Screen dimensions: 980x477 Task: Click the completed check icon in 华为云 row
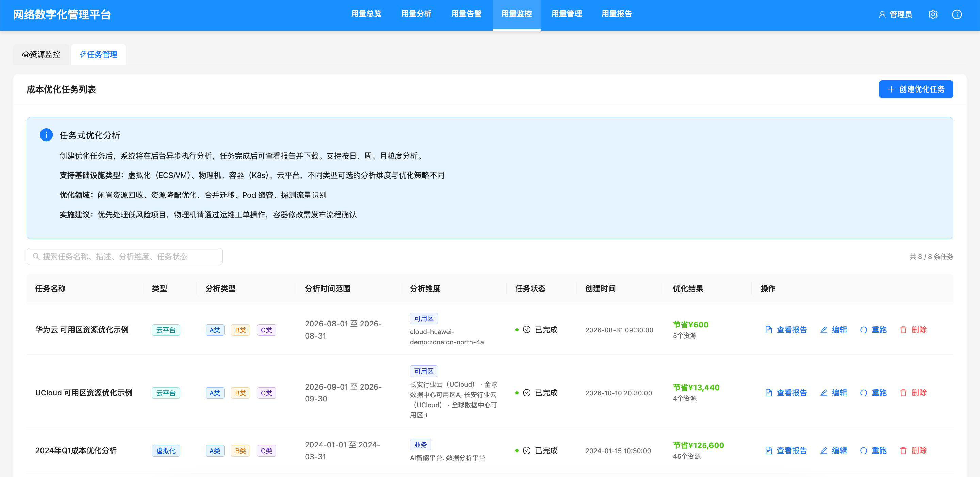(526, 329)
